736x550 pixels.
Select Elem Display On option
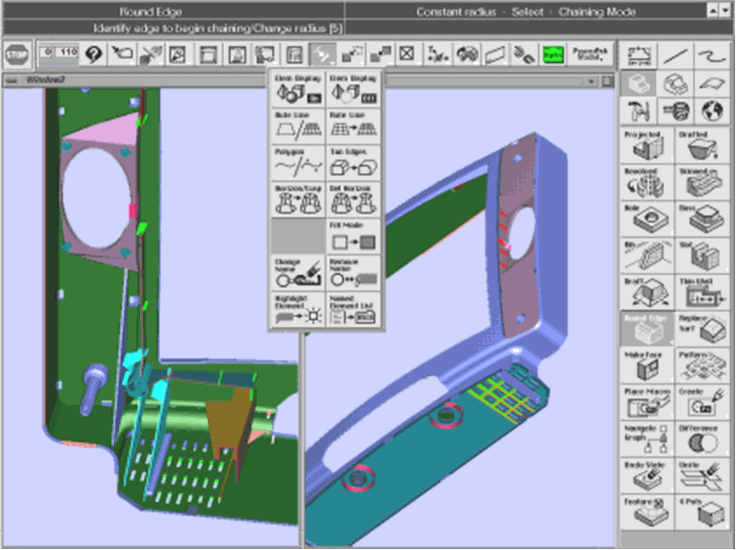click(x=298, y=89)
